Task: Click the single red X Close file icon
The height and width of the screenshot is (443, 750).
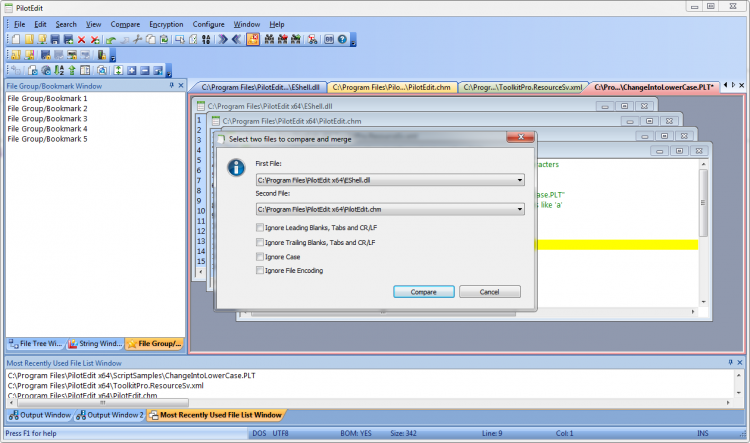Action: click(81, 39)
